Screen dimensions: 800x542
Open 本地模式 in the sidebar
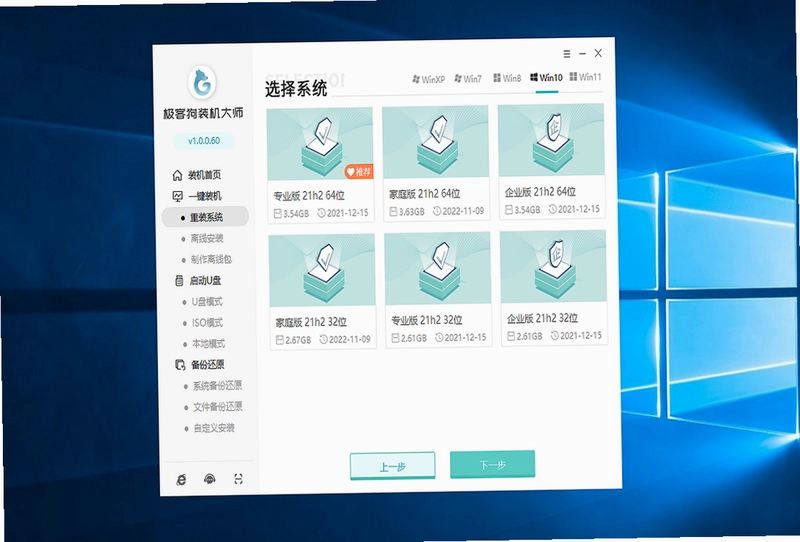pyautogui.click(x=208, y=344)
